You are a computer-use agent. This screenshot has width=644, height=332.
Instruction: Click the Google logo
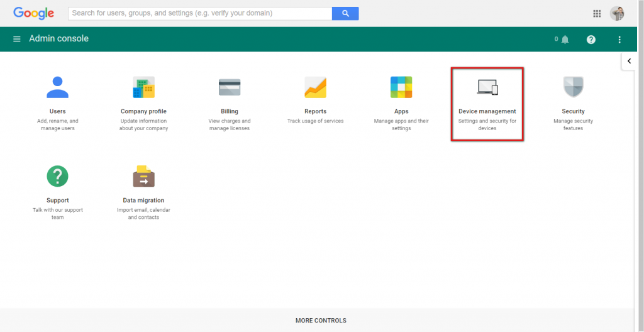click(x=34, y=14)
